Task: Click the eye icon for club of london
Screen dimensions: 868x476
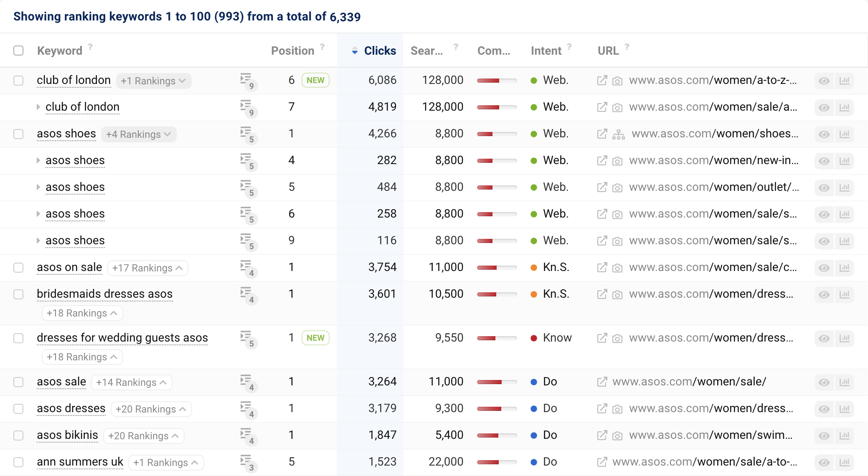Action: tap(824, 80)
